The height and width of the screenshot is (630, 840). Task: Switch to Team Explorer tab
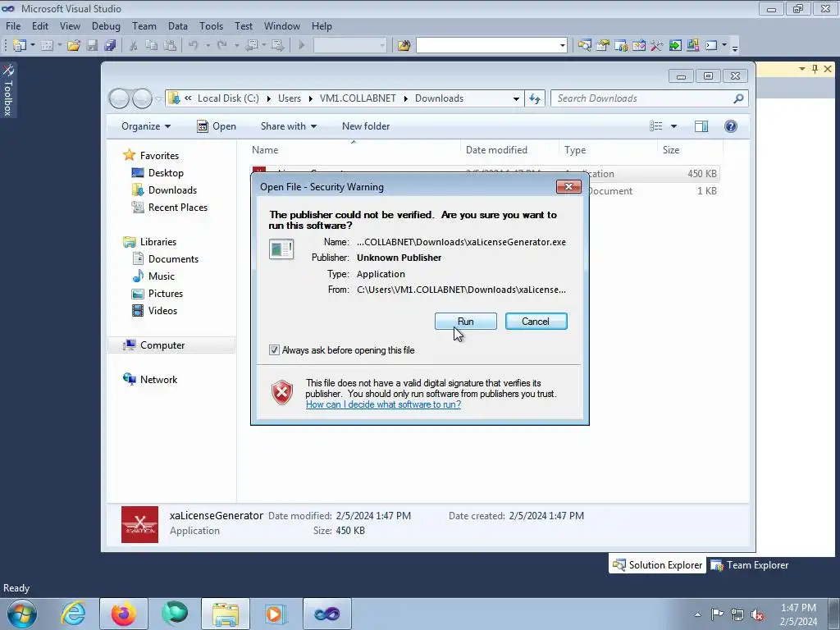[x=750, y=565]
